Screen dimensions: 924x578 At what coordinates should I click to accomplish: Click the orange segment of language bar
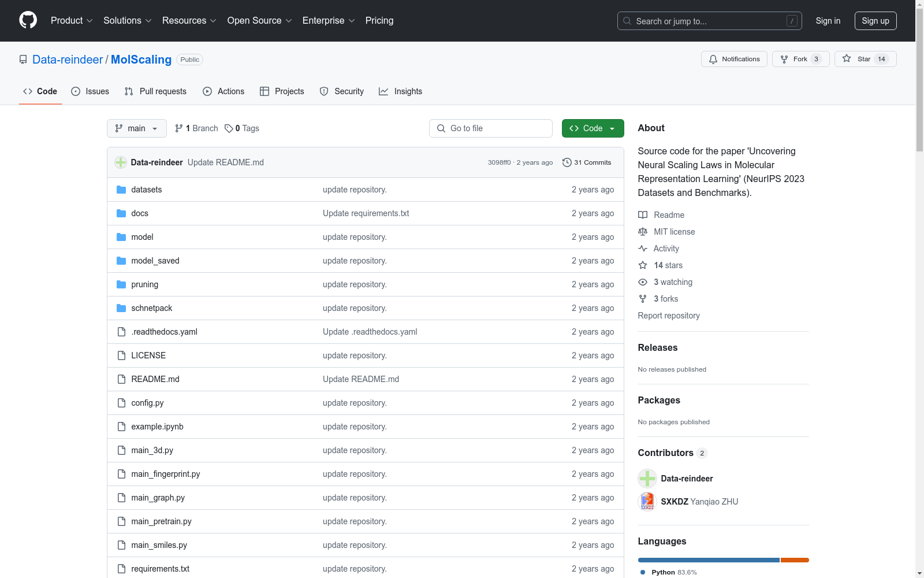(795, 560)
